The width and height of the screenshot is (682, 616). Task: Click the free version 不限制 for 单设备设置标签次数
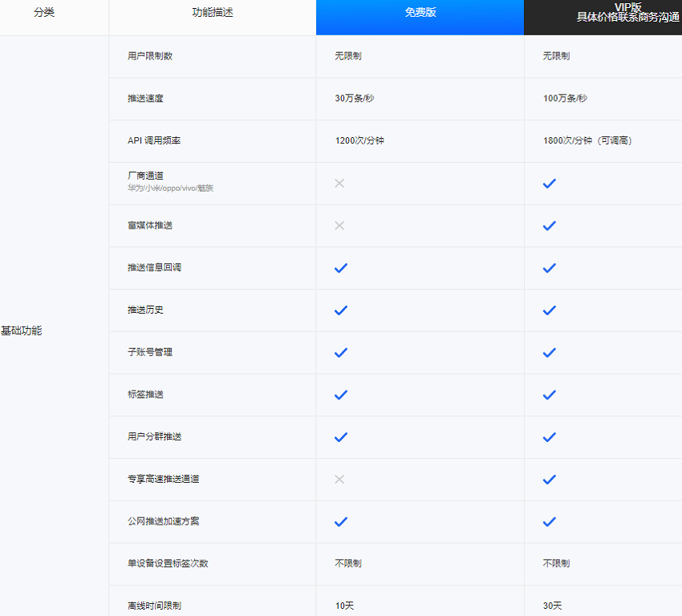point(348,563)
